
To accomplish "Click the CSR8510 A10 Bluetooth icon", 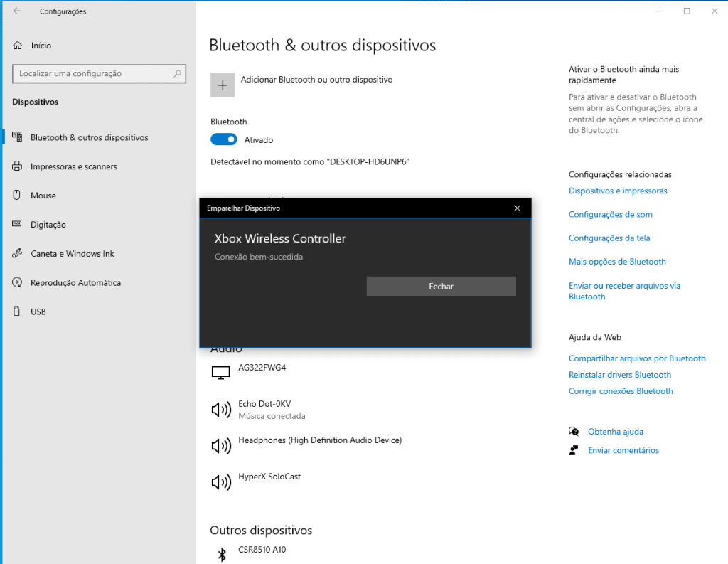I will [221, 555].
